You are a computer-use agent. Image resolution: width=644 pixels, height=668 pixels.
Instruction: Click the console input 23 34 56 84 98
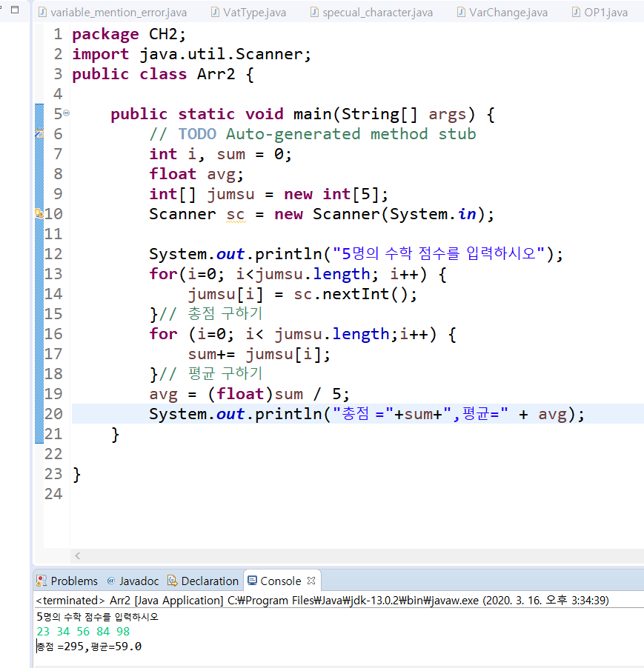[x=83, y=632]
